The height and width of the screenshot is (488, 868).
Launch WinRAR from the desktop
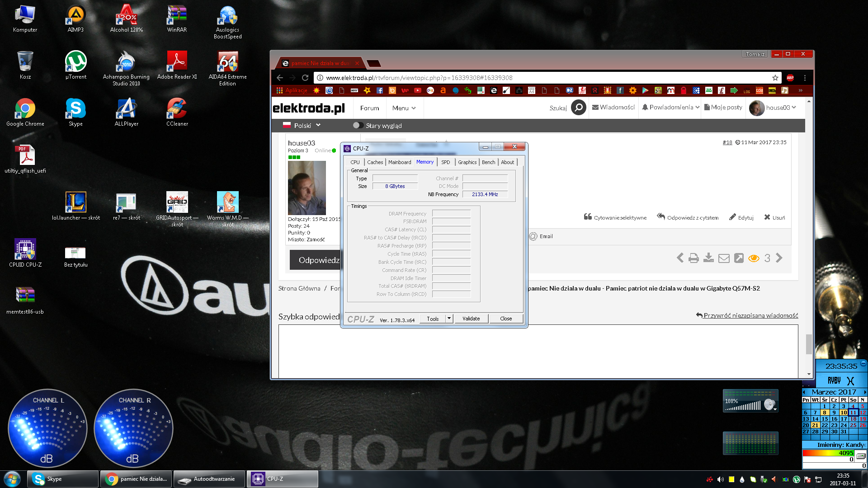pyautogui.click(x=177, y=19)
